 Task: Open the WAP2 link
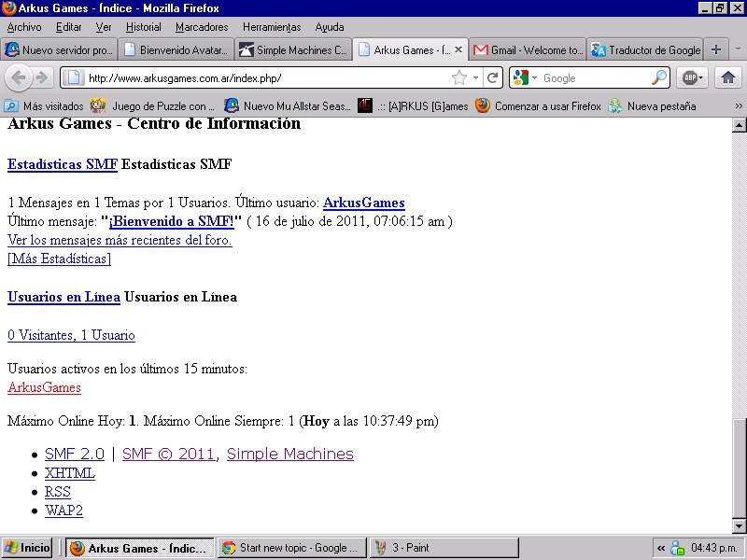click(63, 511)
